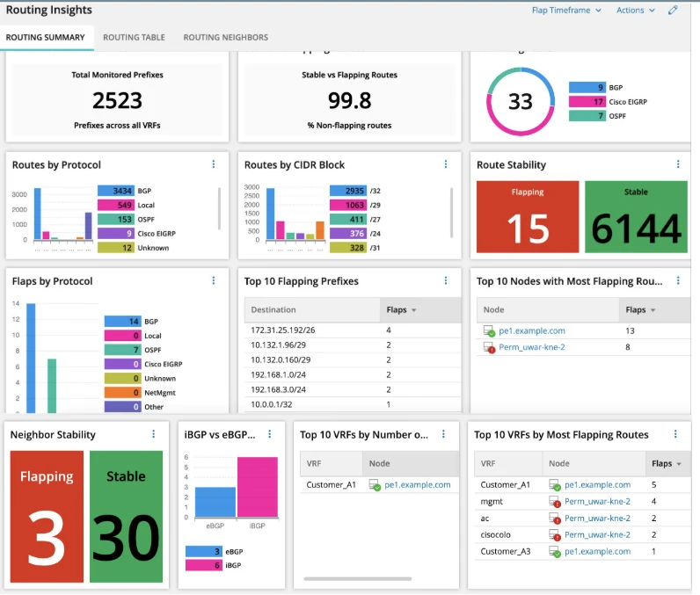The height and width of the screenshot is (595, 700).
Task: Click red Flapping 3 tile in Neighbor Stability
Action: (x=47, y=517)
